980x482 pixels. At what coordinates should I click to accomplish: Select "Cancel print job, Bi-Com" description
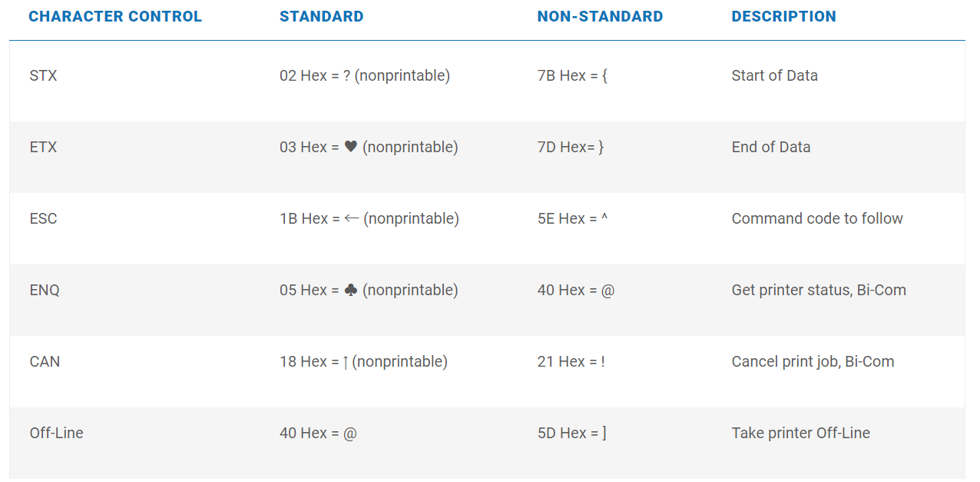click(813, 361)
